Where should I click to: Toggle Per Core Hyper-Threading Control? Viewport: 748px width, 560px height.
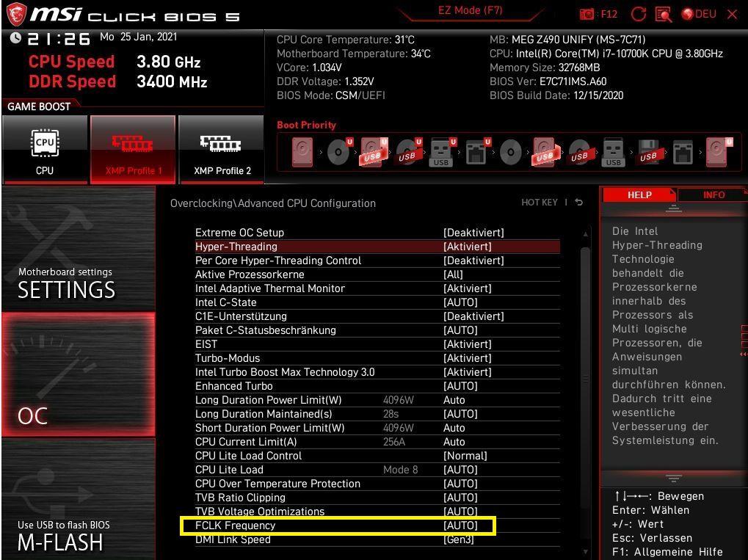point(377,261)
